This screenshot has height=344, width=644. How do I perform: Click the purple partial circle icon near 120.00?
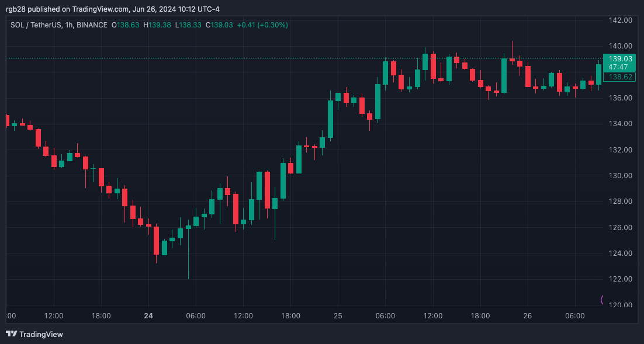(x=602, y=300)
